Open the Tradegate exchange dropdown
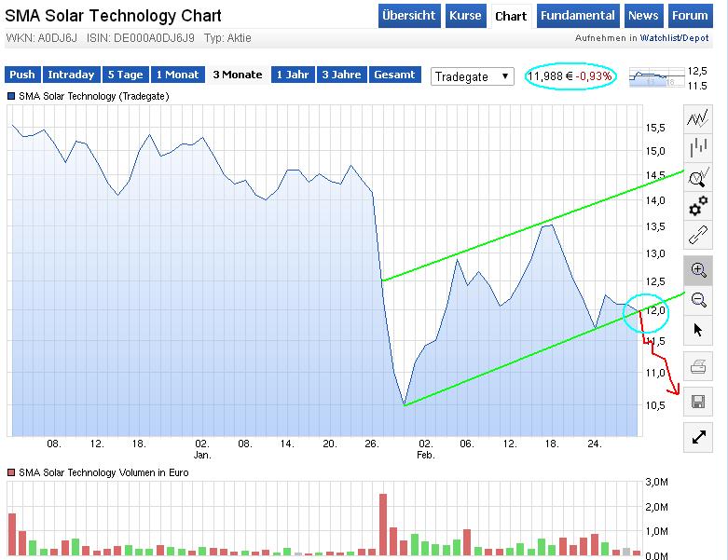 coord(474,76)
